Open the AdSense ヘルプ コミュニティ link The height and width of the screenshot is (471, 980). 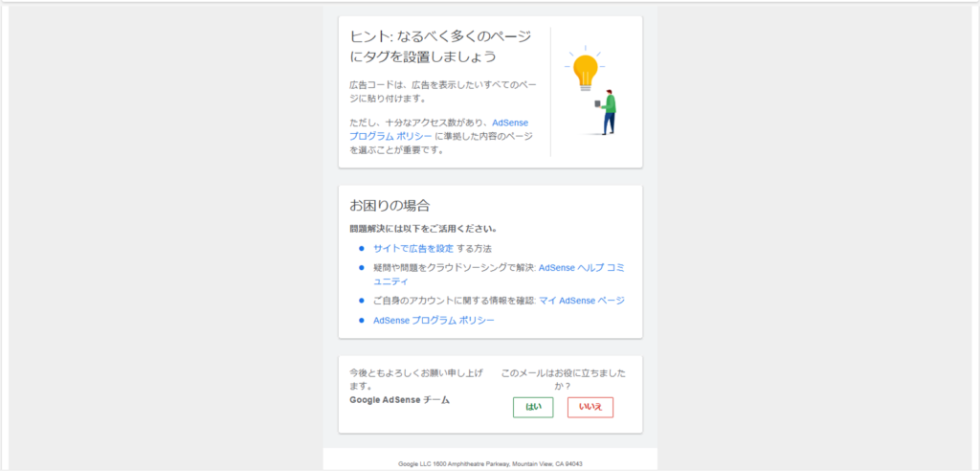pos(582,268)
